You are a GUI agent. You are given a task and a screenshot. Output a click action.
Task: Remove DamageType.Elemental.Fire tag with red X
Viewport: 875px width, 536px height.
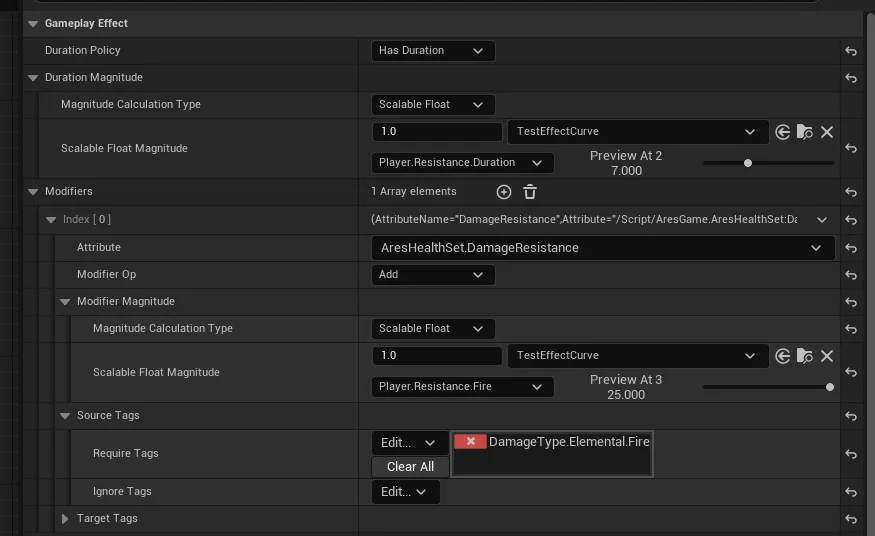click(x=470, y=441)
